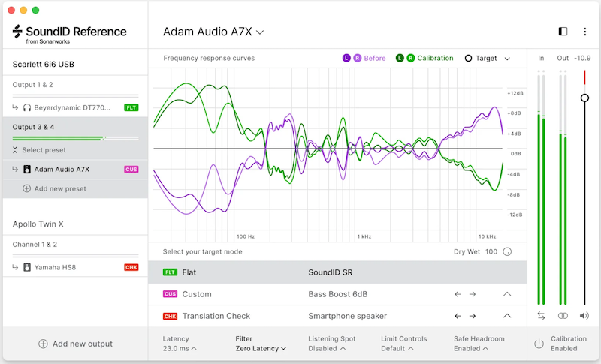Toggle the left channel Before curve
The height and width of the screenshot is (364, 601).
(x=346, y=58)
